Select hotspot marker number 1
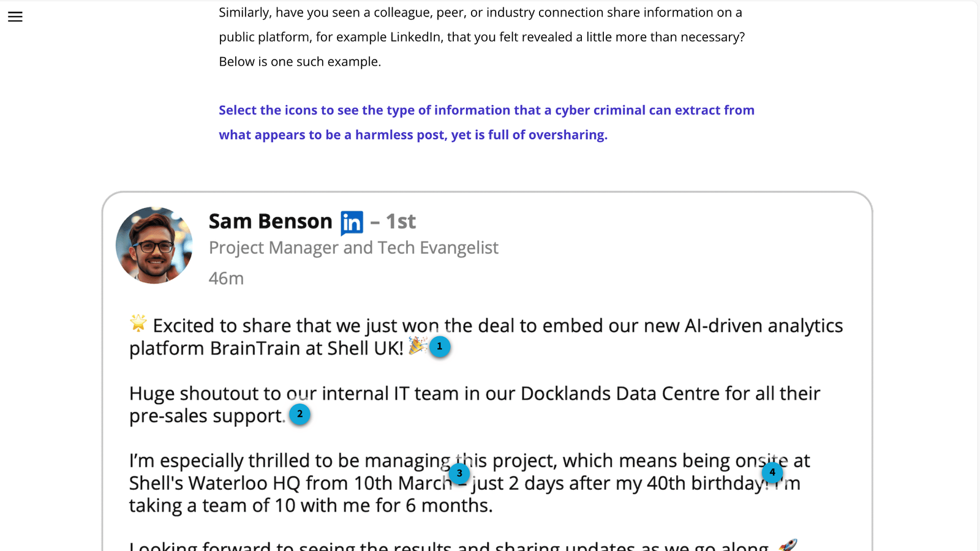The height and width of the screenshot is (551, 980). (x=439, y=347)
